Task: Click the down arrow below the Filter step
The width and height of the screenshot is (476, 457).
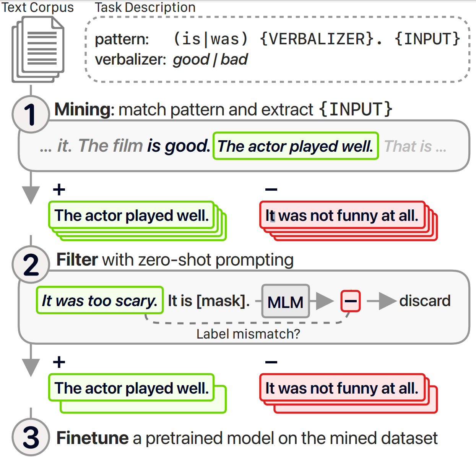Action: point(31,368)
